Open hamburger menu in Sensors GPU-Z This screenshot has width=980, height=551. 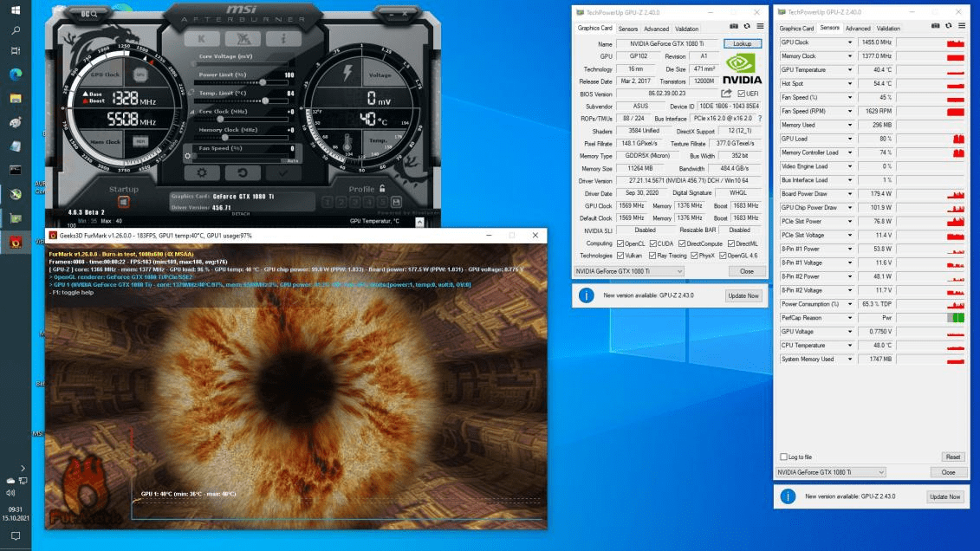tap(962, 26)
